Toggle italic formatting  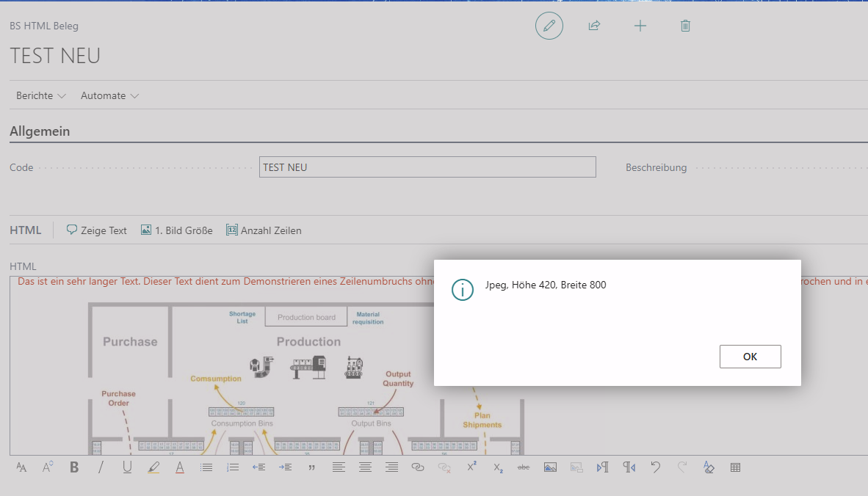[101, 467]
